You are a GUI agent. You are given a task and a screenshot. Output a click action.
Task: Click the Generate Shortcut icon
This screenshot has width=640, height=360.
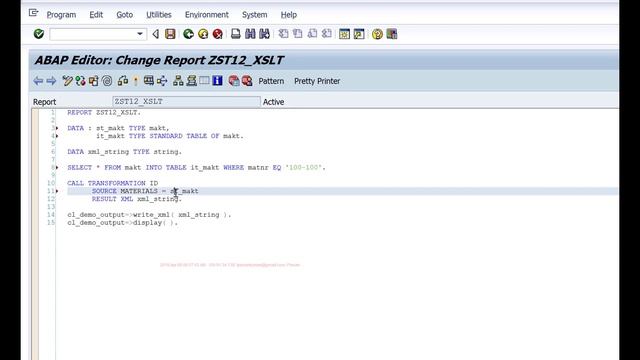[359, 34]
